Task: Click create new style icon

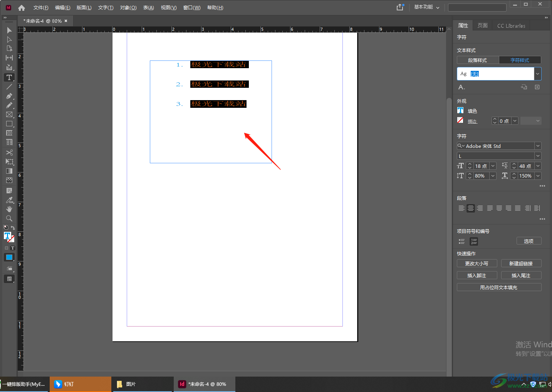Action: tap(537, 87)
